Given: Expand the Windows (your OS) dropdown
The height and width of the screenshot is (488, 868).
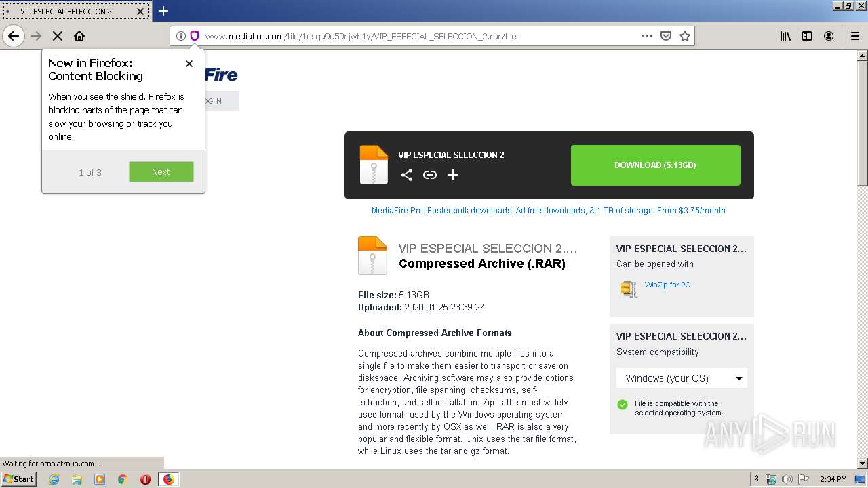Looking at the screenshot, I should (x=682, y=378).
